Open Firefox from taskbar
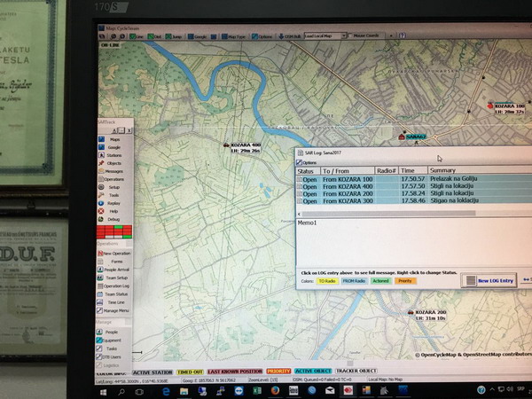532x399 pixels. [275, 391]
